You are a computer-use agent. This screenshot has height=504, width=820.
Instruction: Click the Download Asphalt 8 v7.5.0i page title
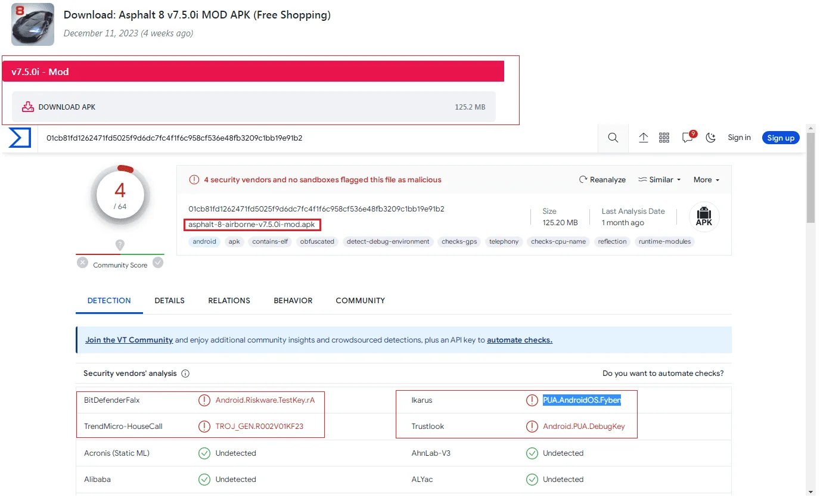click(197, 15)
